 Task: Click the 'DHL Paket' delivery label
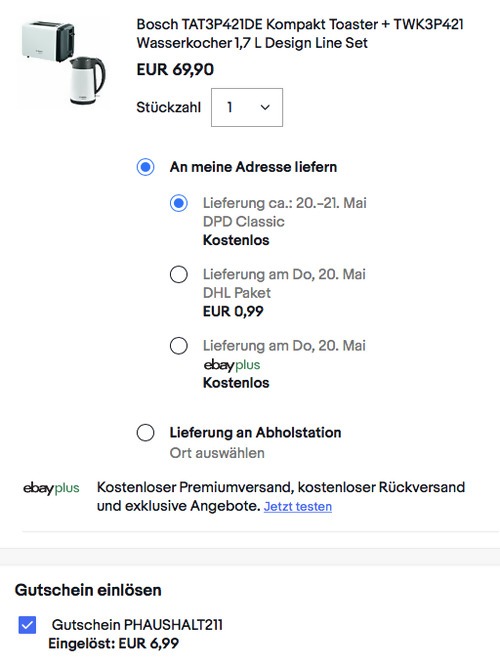[x=237, y=293]
